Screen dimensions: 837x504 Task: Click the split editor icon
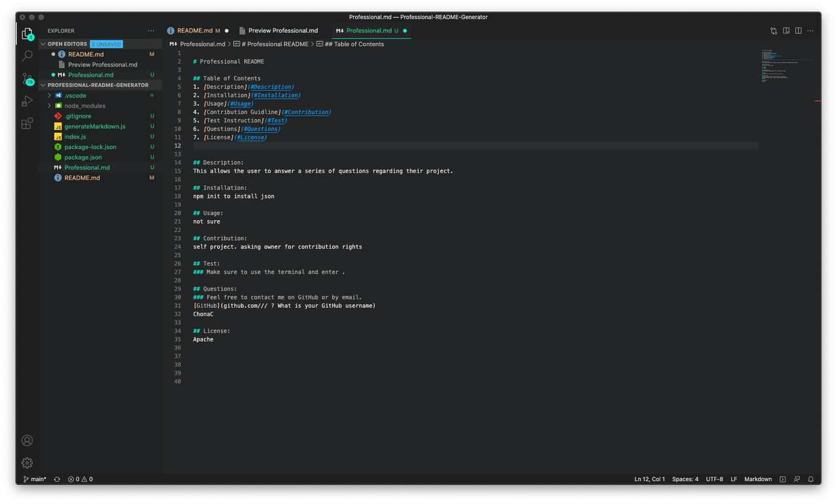[798, 30]
